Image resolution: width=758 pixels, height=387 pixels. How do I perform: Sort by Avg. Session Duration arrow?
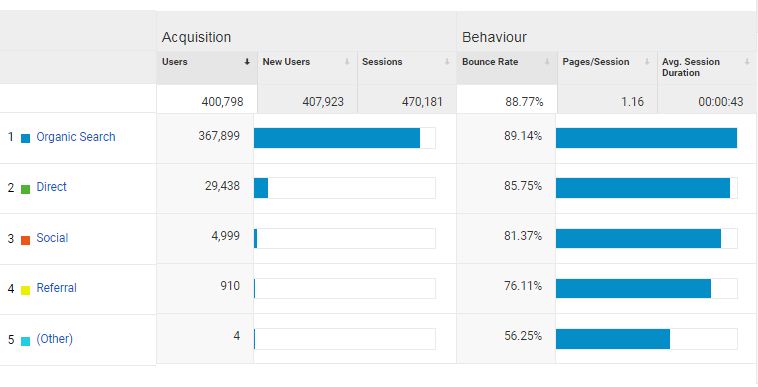tap(747, 62)
